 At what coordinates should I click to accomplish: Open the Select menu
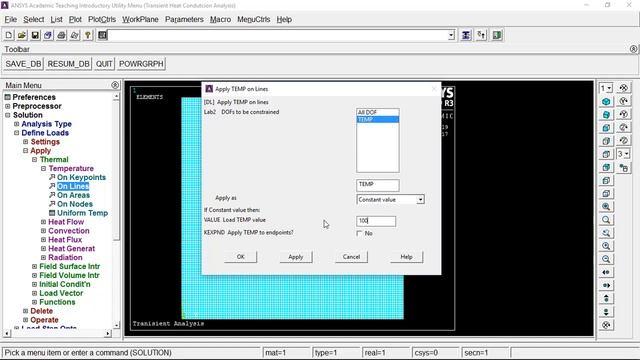tap(33, 20)
